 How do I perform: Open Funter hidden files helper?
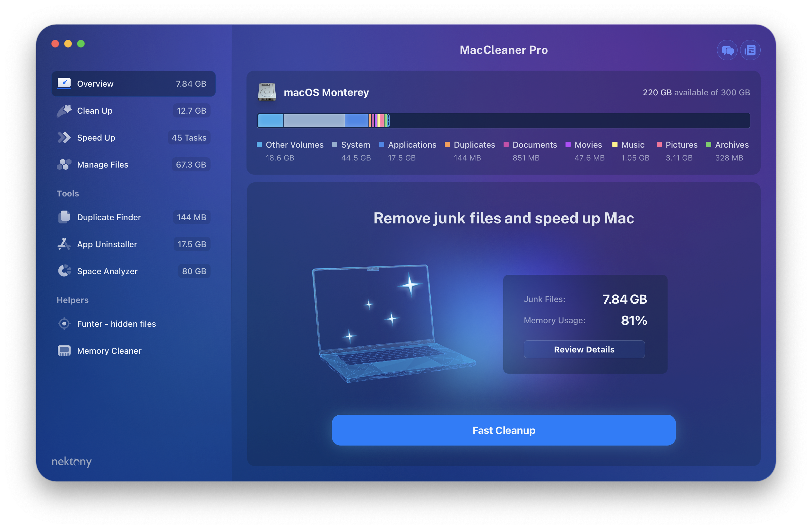point(116,324)
